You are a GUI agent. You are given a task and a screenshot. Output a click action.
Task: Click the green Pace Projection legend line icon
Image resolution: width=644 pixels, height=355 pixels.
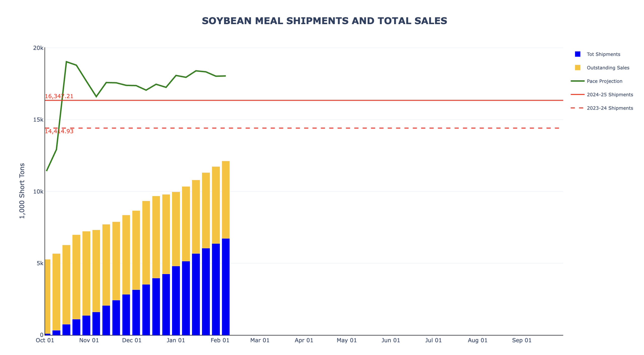577,81
